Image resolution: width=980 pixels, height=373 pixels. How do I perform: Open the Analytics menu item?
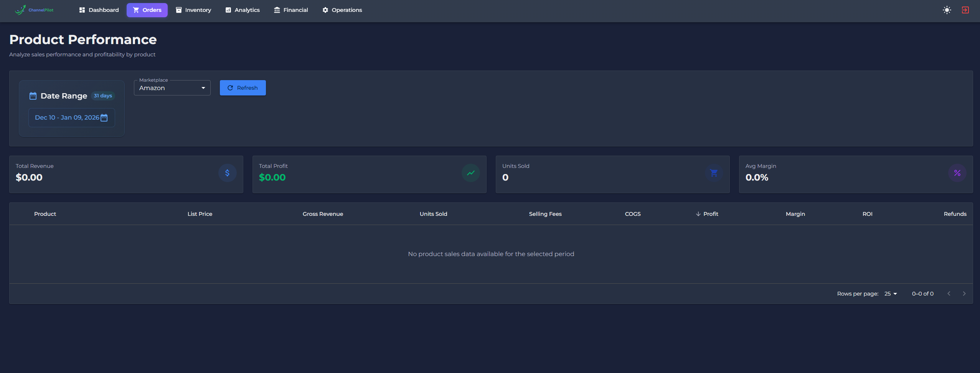(x=243, y=10)
